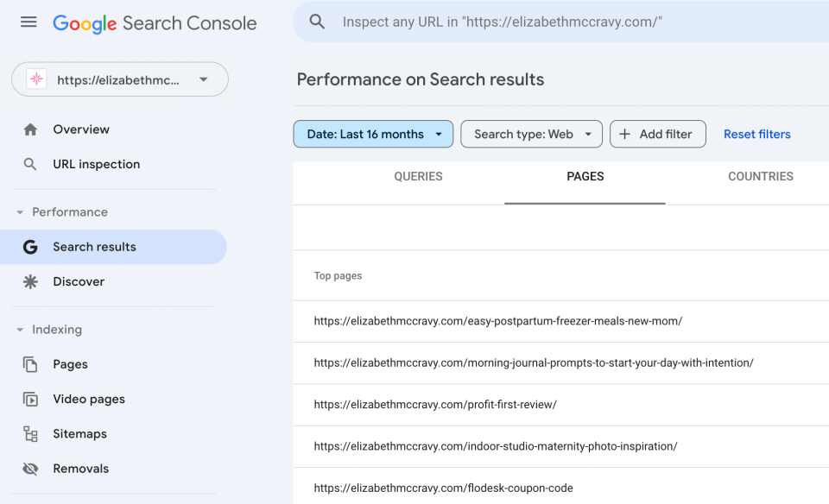The height and width of the screenshot is (504, 829).
Task: Select the Video pages icon
Action: 31,399
